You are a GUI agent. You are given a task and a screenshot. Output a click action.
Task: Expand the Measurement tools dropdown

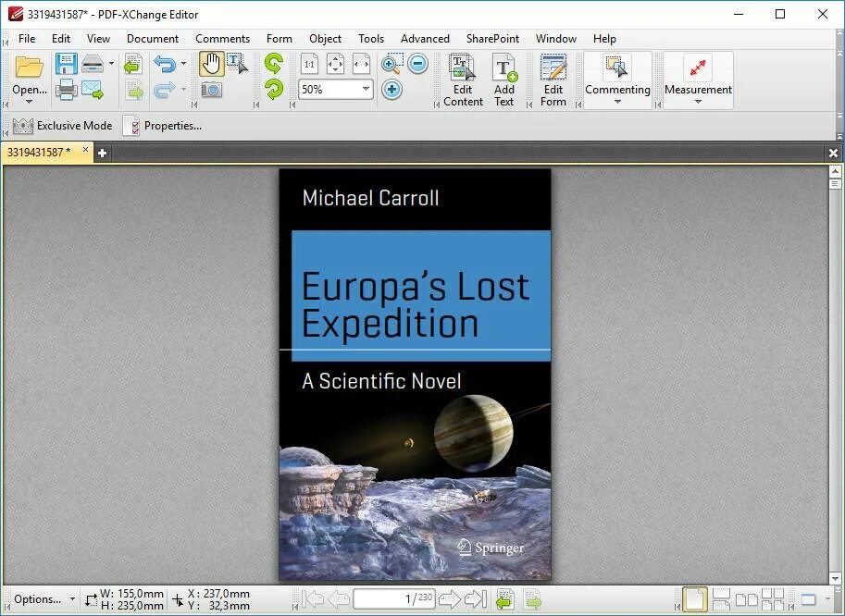tap(698, 102)
